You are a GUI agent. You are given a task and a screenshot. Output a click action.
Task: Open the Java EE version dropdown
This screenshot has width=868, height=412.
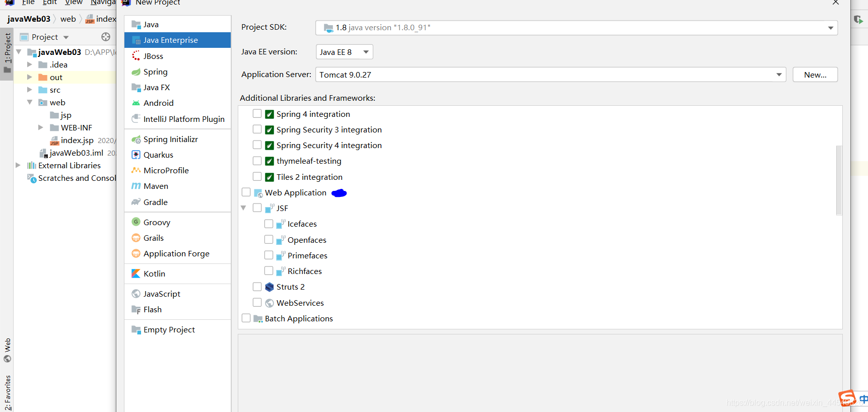(x=344, y=52)
